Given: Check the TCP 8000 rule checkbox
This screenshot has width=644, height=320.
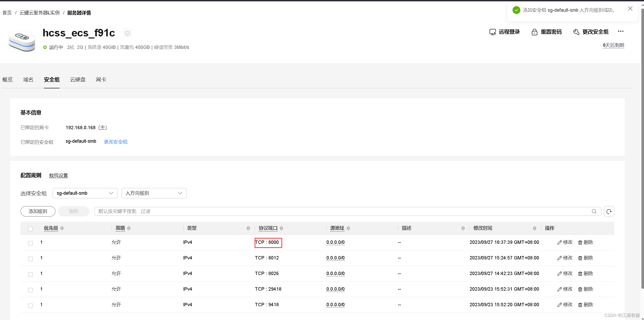Looking at the screenshot, I should coord(30,243).
